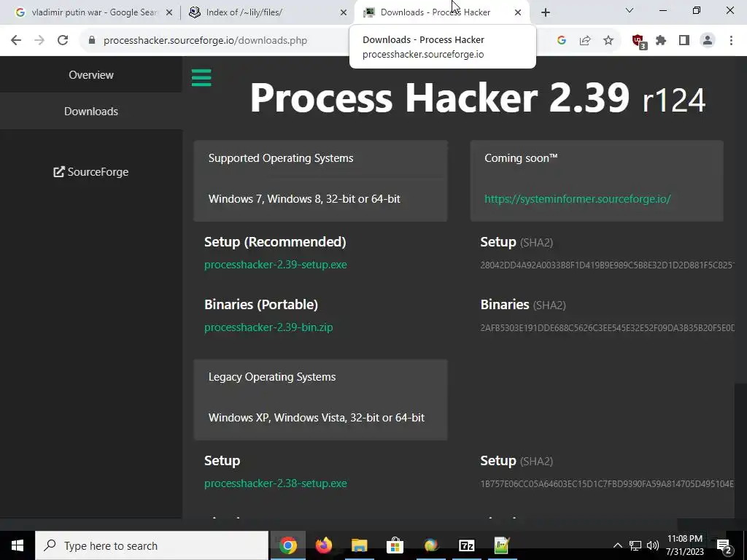Open the systeminformer.sourceforge.io link
Screen dimensions: 747x560
point(578,199)
